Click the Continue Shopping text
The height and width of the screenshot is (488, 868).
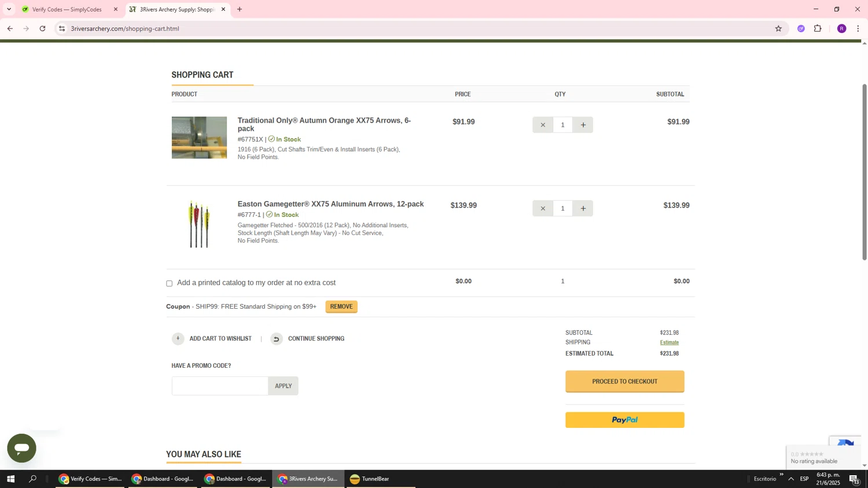pos(317,339)
